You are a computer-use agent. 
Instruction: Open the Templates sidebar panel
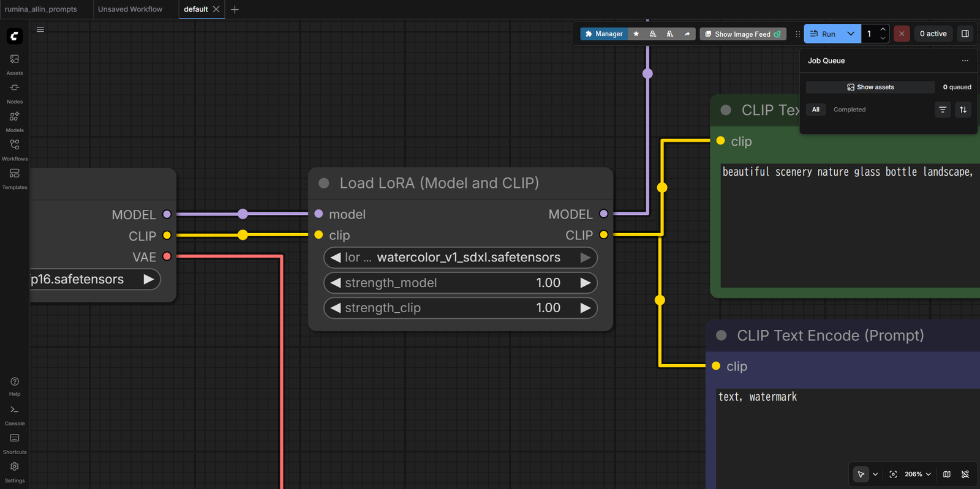click(15, 178)
